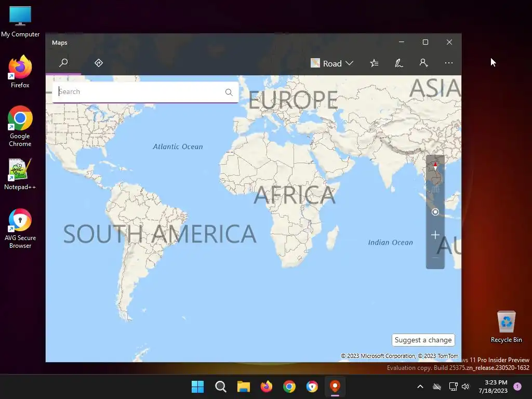Open the notification bell badge

pos(517,387)
